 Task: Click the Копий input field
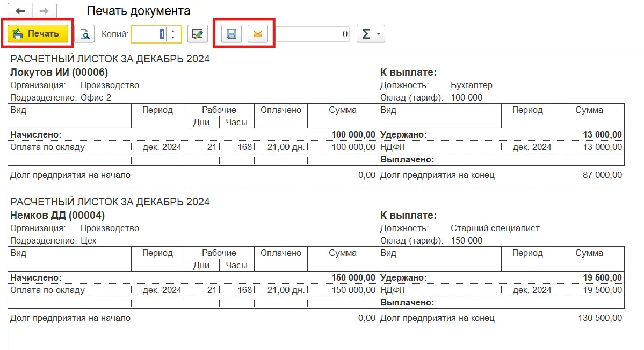148,34
